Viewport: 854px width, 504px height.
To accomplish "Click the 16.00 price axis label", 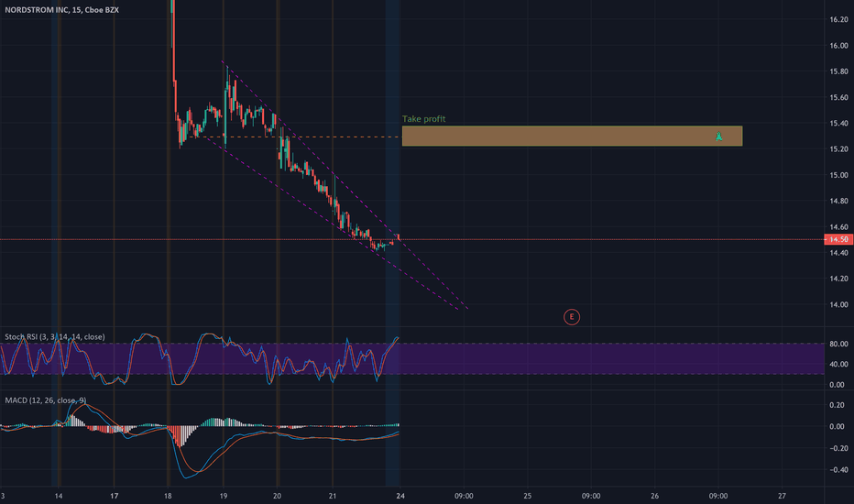I will pos(838,46).
